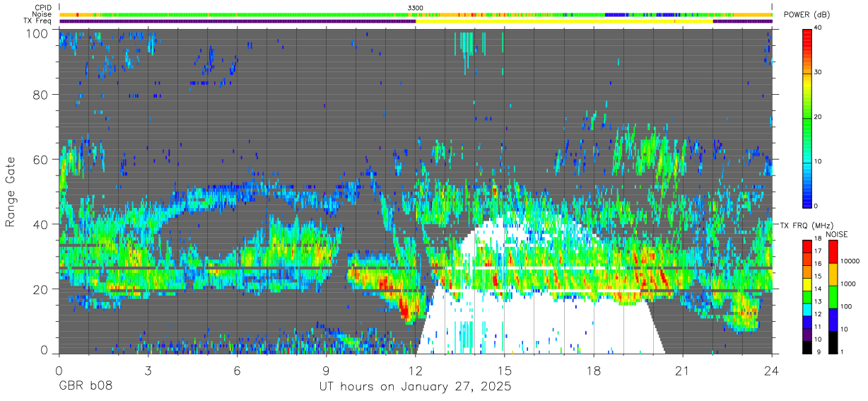Click the TX Freq color strip above the plot
Screen dimensions: 868x401
[416, 21]
